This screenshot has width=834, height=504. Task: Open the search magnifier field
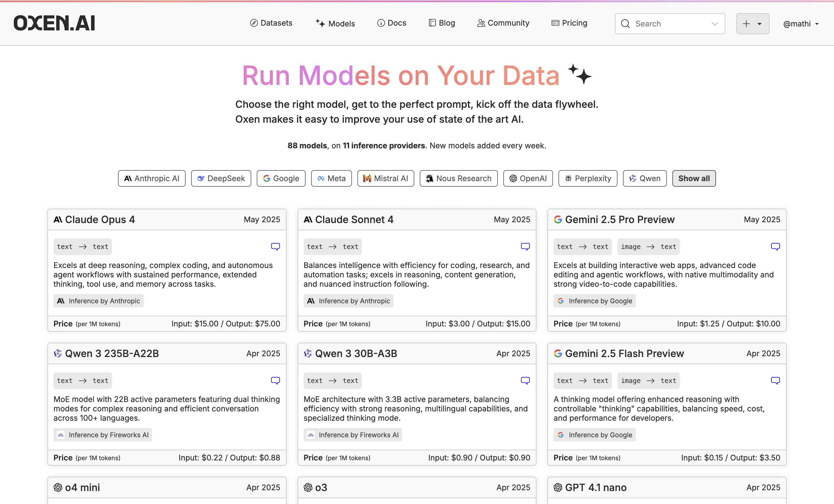625,23
